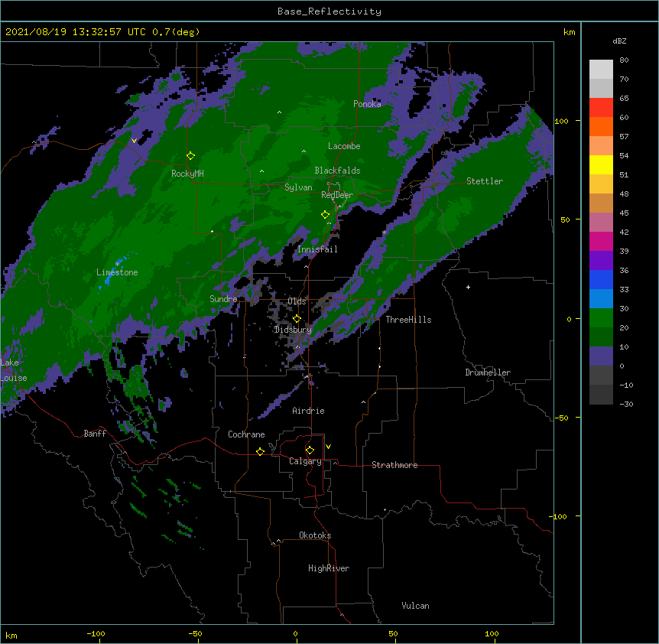Select the dark orange 57-60 dBZ legend swatch

pos(601,126)
